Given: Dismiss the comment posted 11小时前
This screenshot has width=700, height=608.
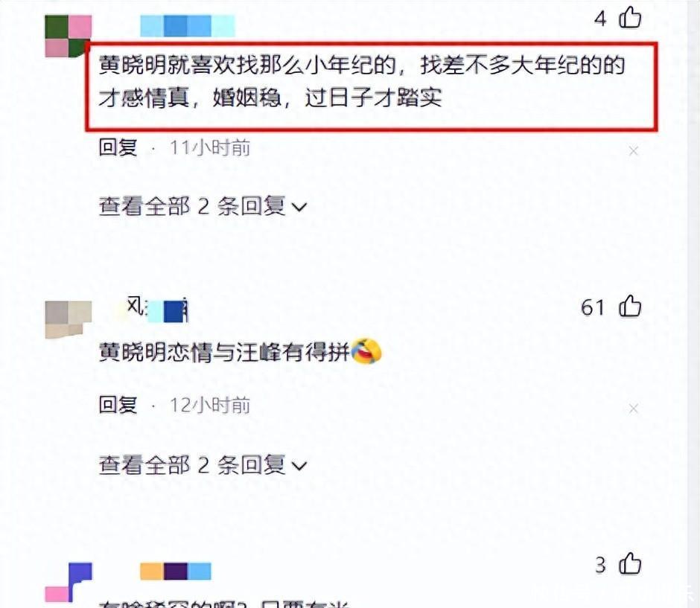Looking at the screenshot, I should point(634,151).
